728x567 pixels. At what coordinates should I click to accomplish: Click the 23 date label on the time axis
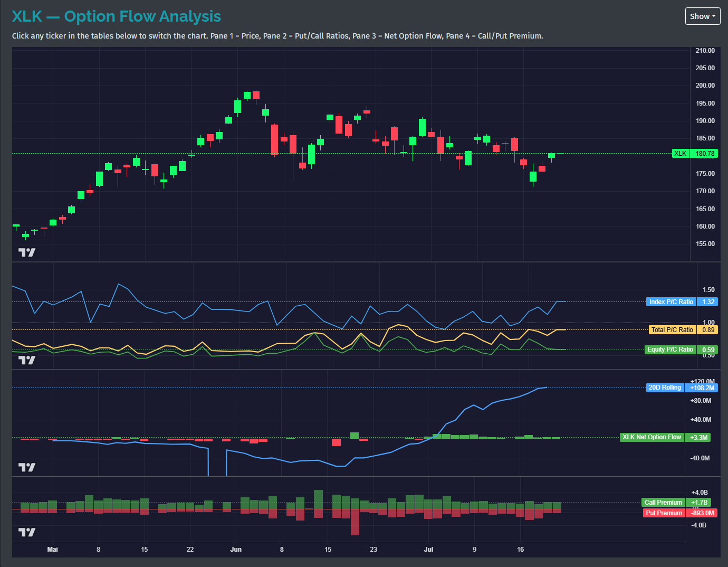(373, 550)
